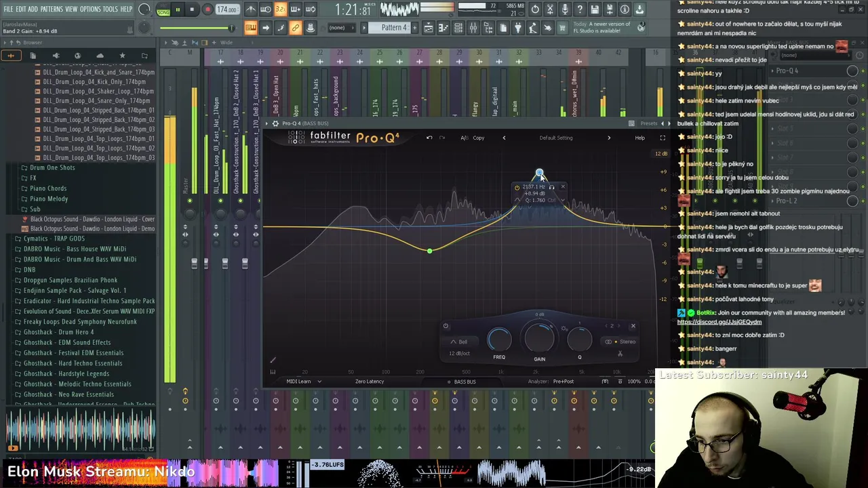Pause playback in the transport bar

(x=178, y=9)
